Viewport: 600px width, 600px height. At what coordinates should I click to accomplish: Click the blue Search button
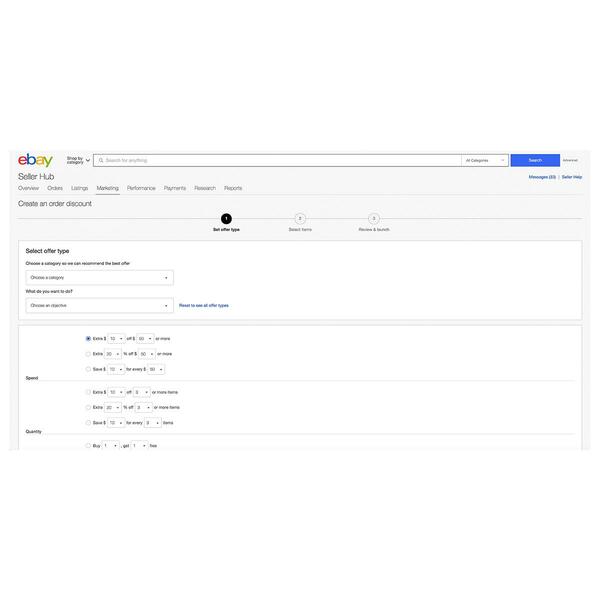tap(535, 160)
